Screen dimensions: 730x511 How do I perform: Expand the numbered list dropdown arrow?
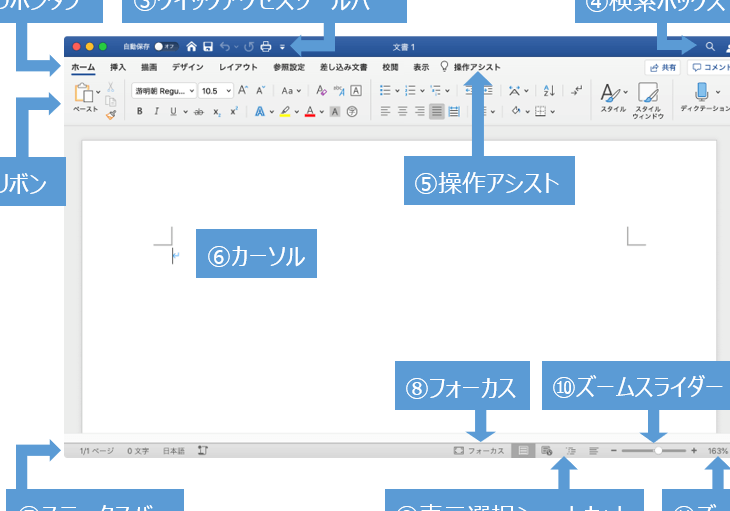click(x=422, y=91)
